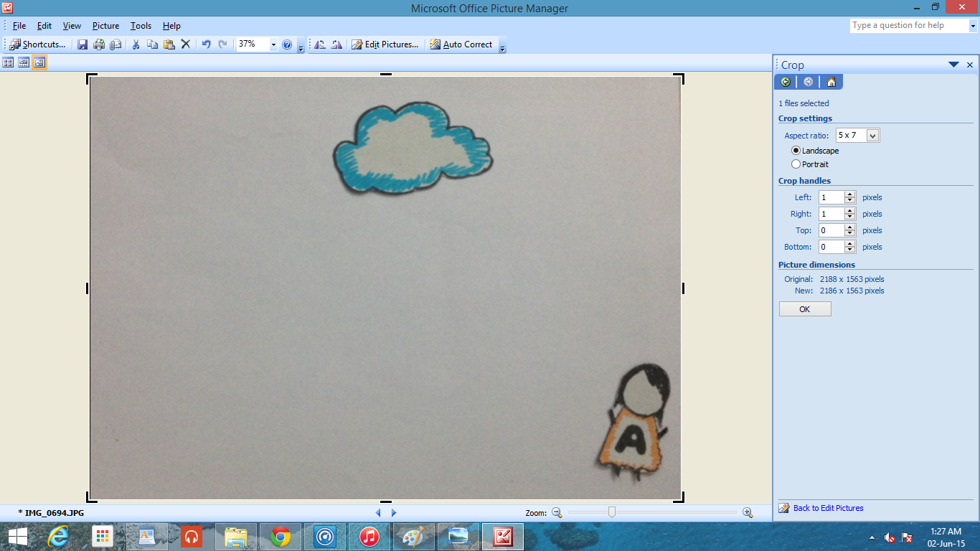980x551 pixels.
Task: Zoom out using the magnifier minus icon
Action: (556, 513)
